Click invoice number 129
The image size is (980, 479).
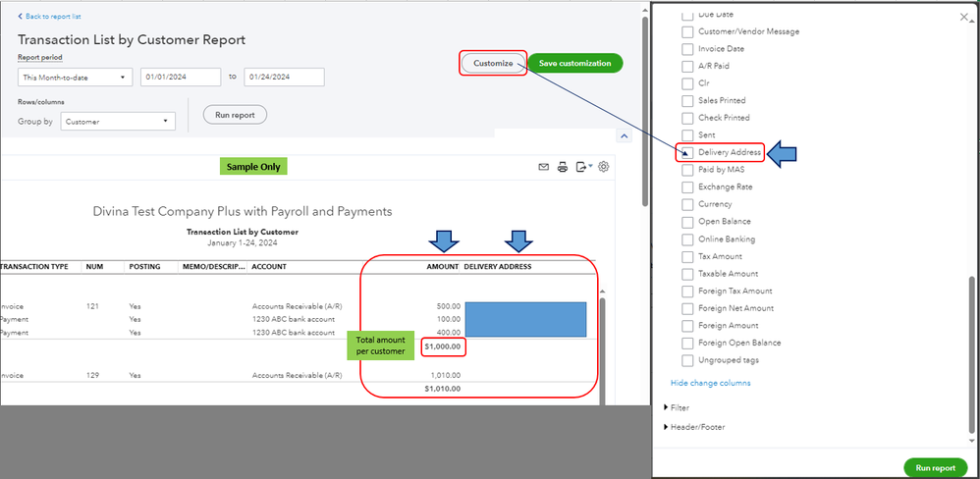pos(93,375)
